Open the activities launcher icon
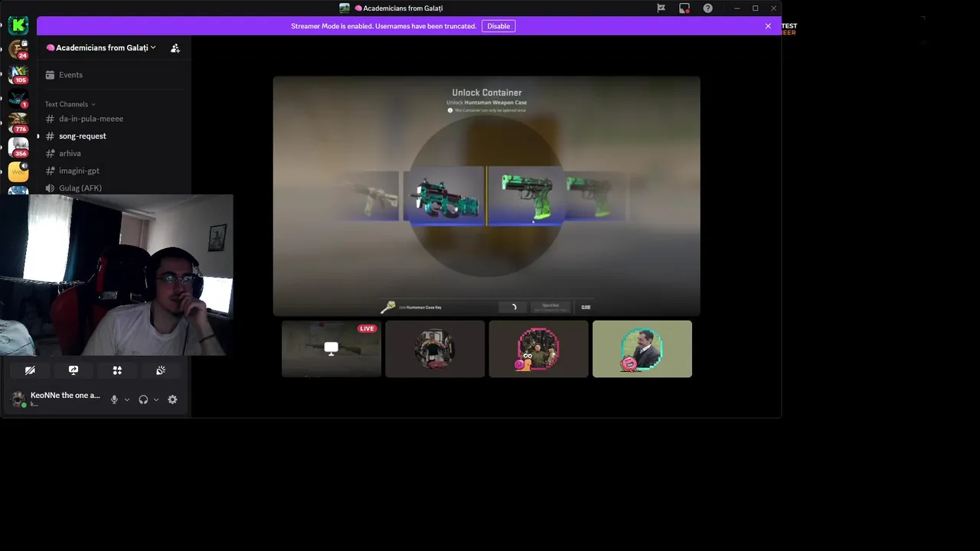The height and width of the screenshot is (551, 980). (117, 370)
